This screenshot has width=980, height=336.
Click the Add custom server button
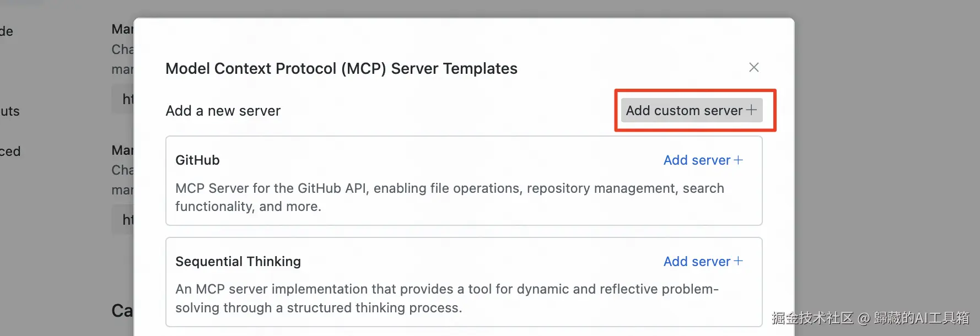tap(684, 111)
